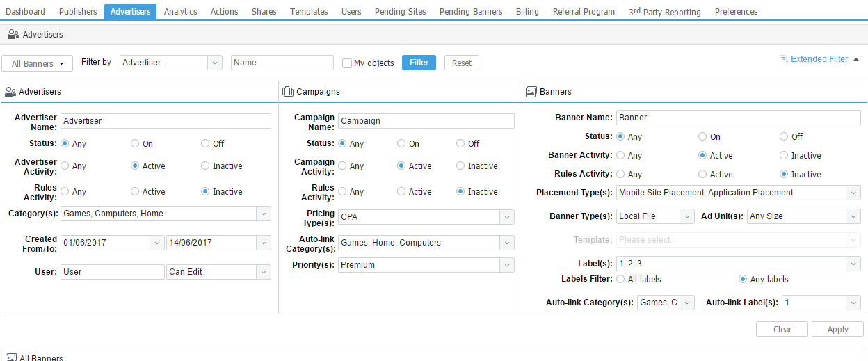The image size is (868, 361).
Task: Open the Actions tab
Action: (224, 12)
